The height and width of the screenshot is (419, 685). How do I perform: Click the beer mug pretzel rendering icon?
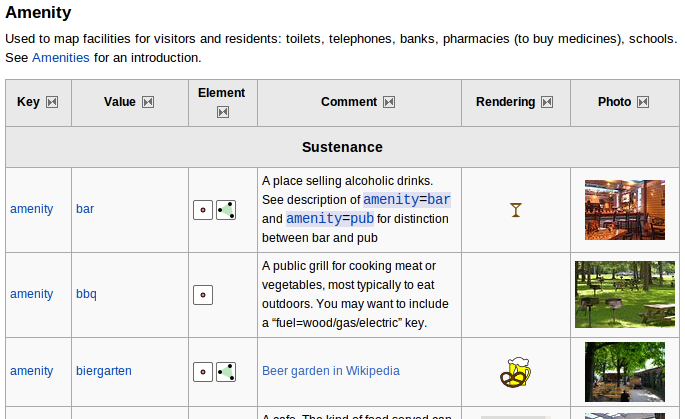click(515, 372)
